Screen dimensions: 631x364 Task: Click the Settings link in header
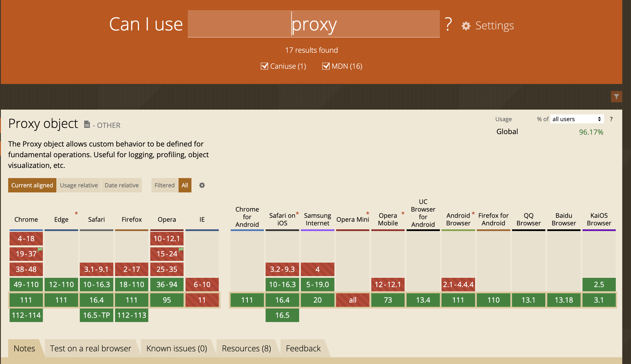(x=495, y=26)
